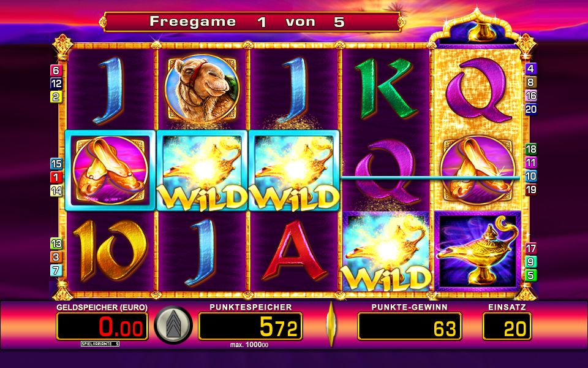The height and width of the screenshot is (368, 588).
Task: Select the golden magic lamp symbol
Action: (x=477, y=250)
